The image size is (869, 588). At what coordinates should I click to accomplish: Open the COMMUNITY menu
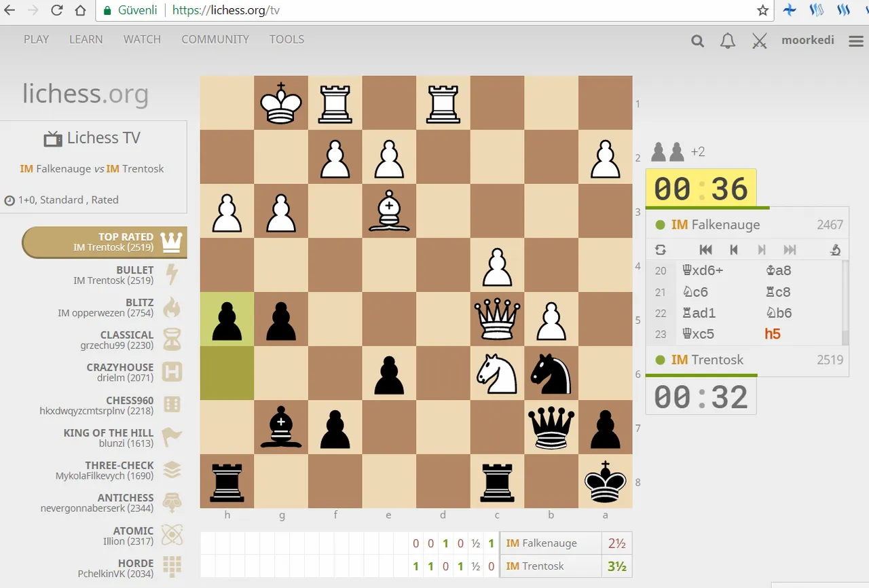[215, 39]
